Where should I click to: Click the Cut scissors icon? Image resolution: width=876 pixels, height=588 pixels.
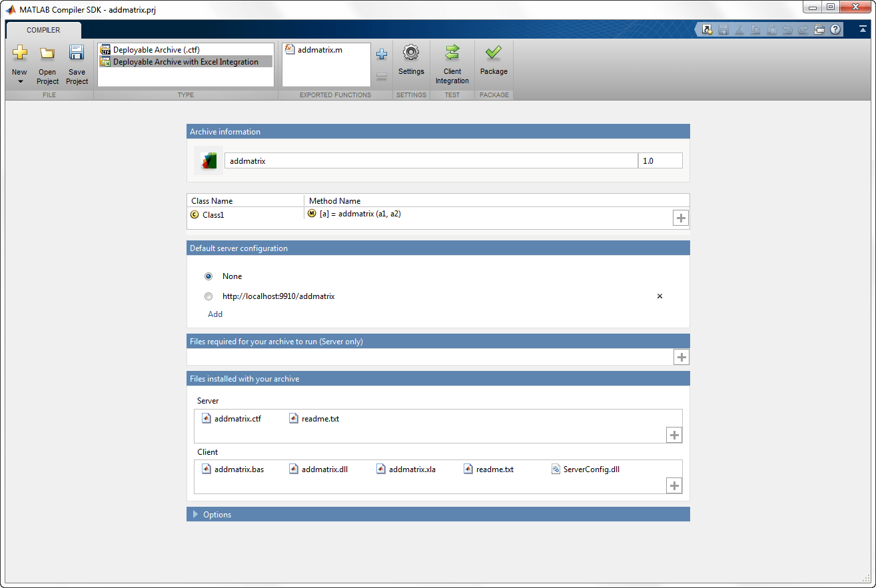tap(739, 29)
